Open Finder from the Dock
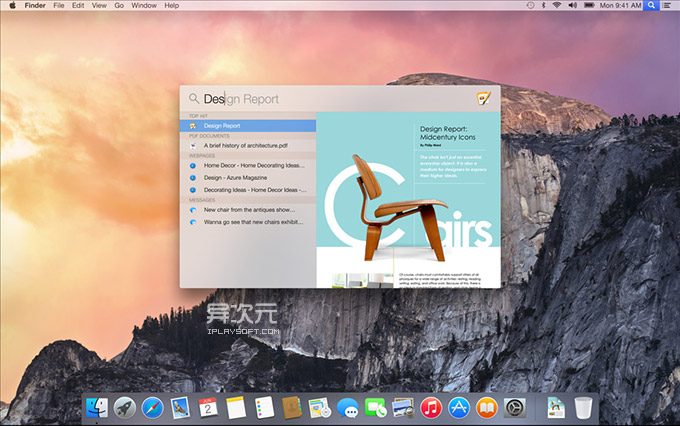The image size is (680, 426). (97, 407)
